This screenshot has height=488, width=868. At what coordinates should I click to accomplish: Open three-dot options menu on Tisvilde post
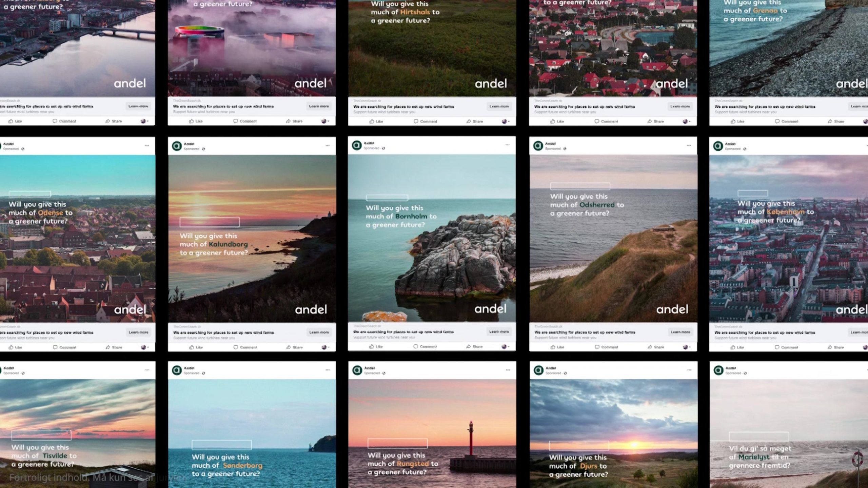click(147, 370)
